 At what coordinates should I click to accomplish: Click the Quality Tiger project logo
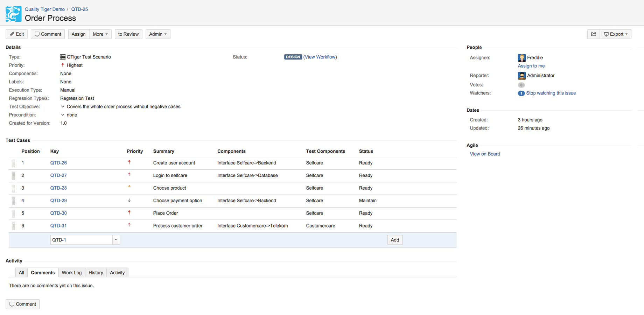[x=14, y=14]
